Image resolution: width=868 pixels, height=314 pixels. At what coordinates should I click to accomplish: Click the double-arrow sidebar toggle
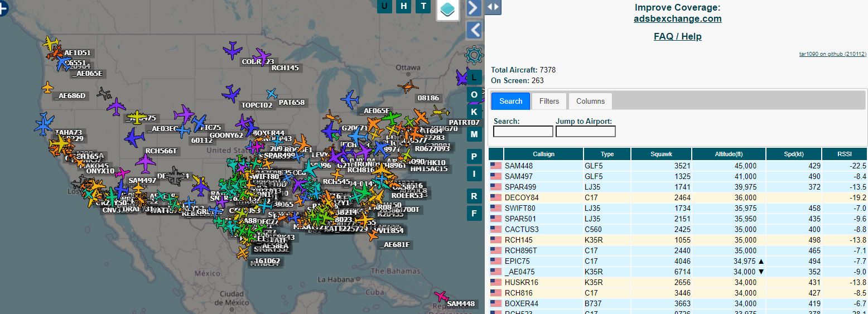493,7
